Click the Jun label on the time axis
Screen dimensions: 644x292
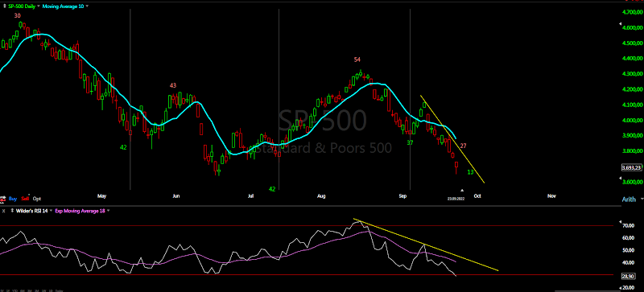click(x=175, y=196)
